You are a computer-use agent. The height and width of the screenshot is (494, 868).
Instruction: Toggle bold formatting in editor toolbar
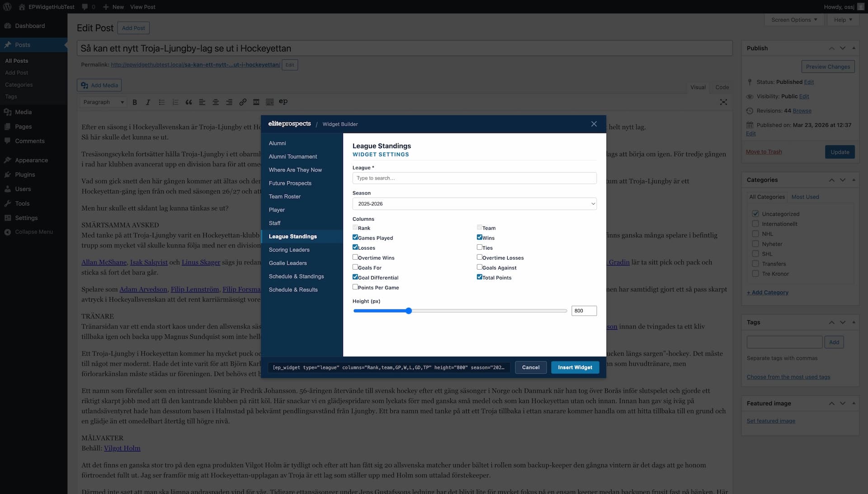tap(135, 102)
